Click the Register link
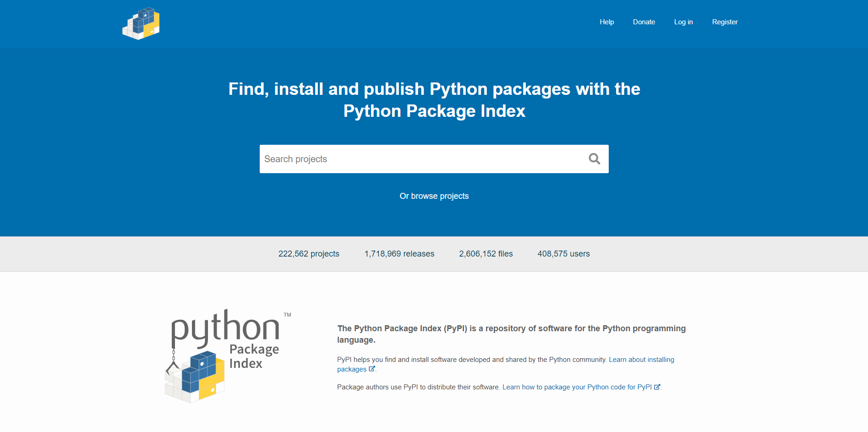The width and height of the screenshot is (868, 432). (x=725, y=22)
